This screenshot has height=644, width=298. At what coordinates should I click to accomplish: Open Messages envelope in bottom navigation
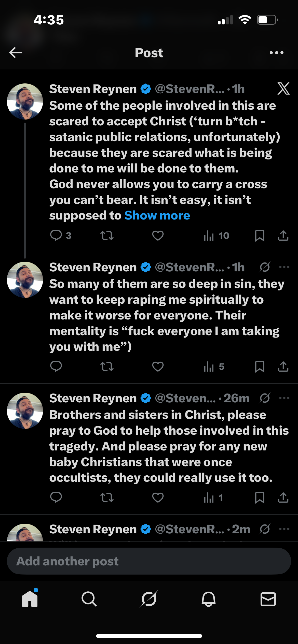(268, 599)
